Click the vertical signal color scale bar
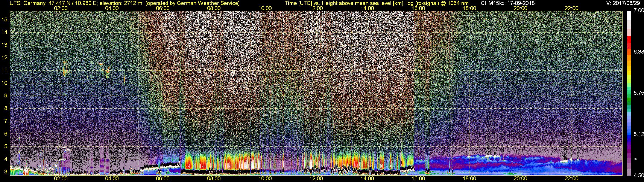The height and width of the screenshot is (182, 644). tap(629, 93)
